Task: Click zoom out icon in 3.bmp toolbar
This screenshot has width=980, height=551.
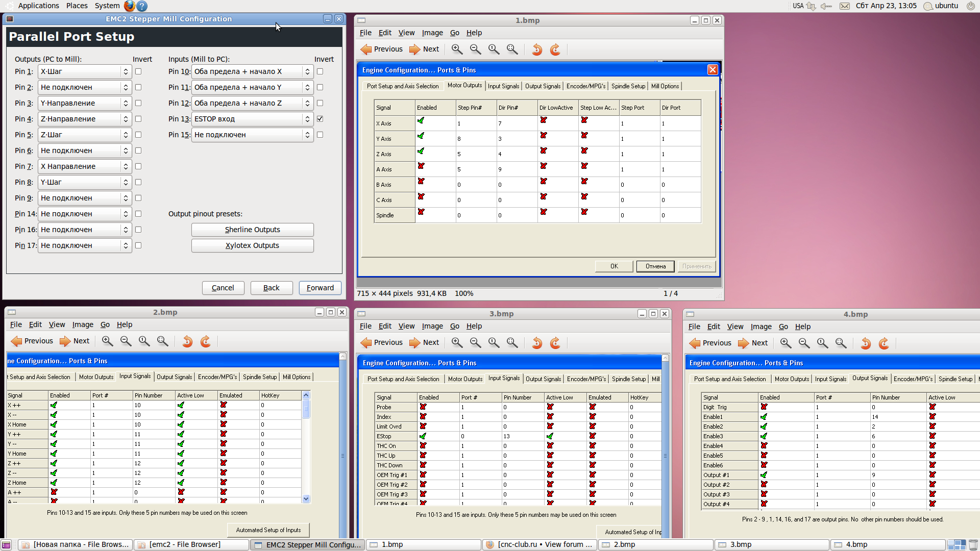Action: tap(475, 343)
